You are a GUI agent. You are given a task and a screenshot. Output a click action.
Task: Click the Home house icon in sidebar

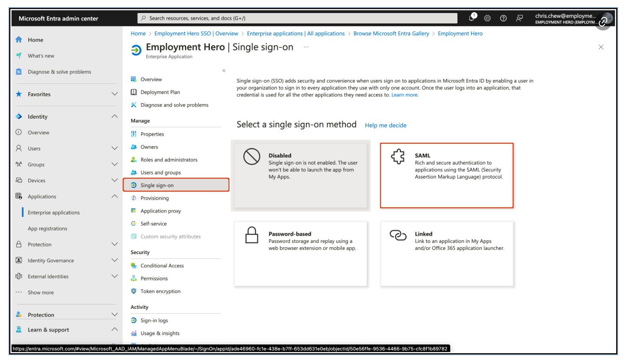click(19, 40)
